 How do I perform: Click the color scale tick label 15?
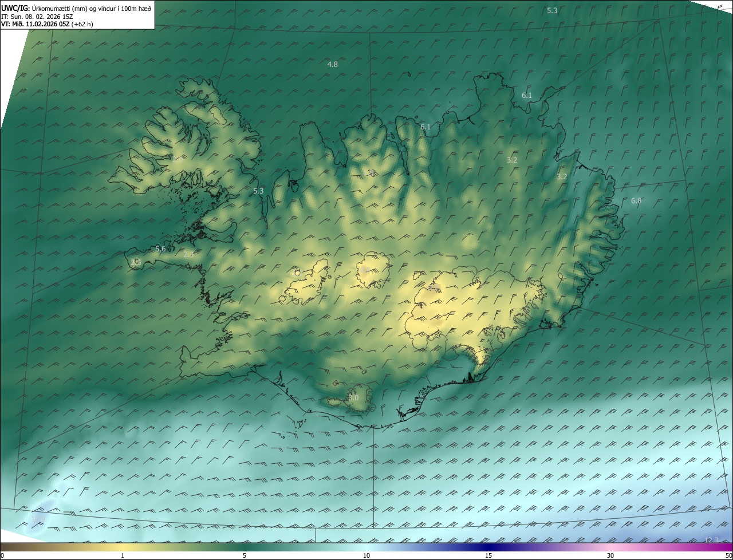coord(488,555)
